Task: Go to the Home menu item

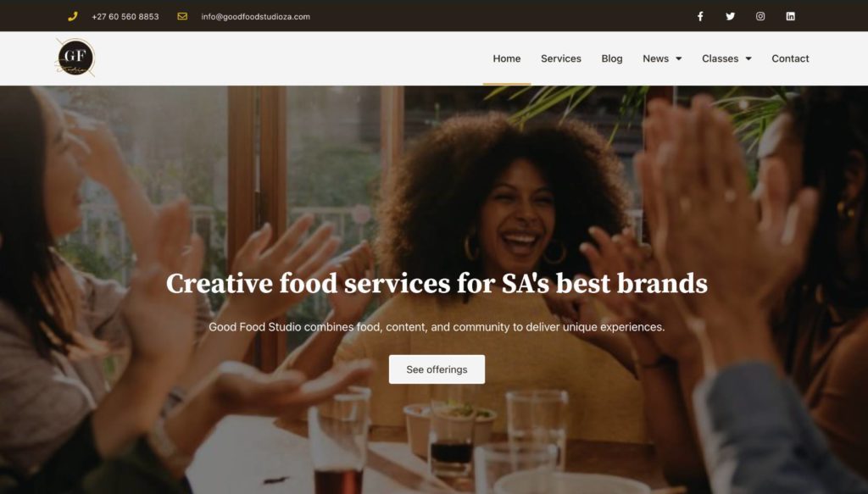Action: click(507, 58)
